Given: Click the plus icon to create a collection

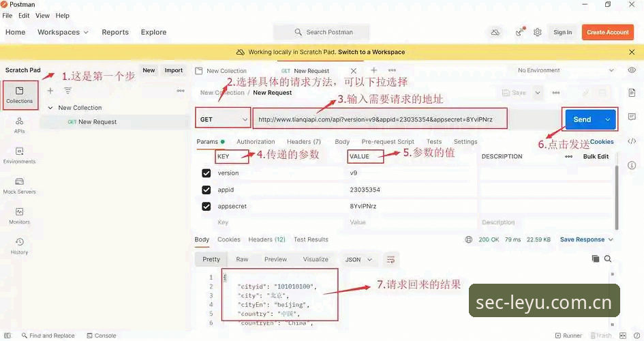Looking at the screenshot, I should point(50,91).
